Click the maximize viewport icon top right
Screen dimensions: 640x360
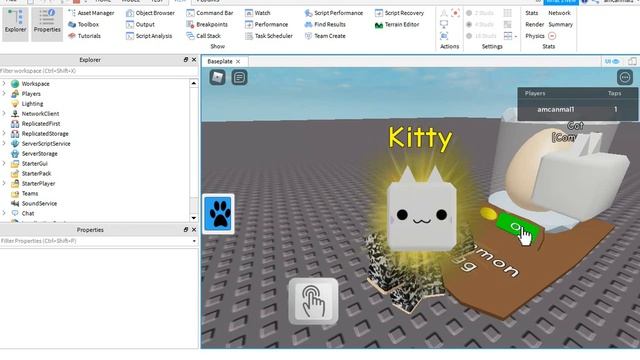click(632, 62)
